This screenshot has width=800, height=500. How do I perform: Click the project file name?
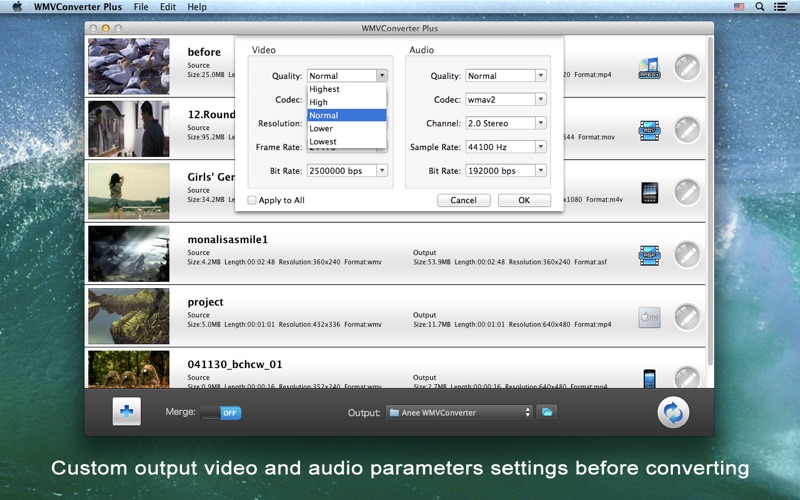point(205,302)
